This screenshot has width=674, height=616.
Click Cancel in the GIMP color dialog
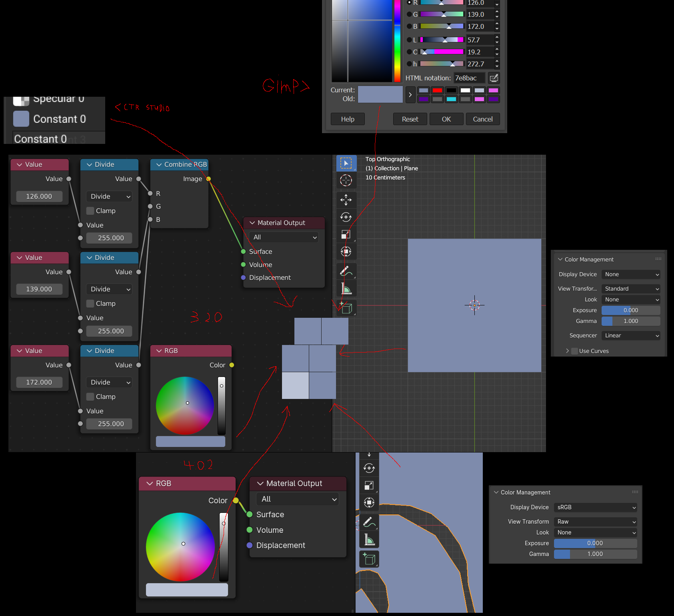click(483, 119)
